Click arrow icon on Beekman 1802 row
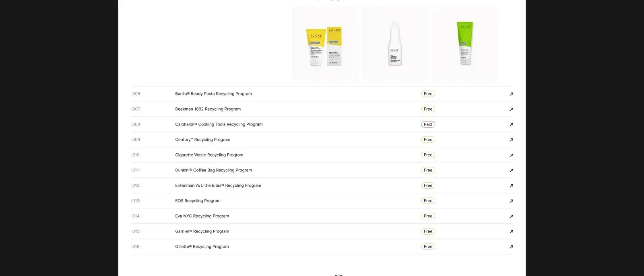The width and height of the screenshot is (644, 276). (x=511, y=109)
